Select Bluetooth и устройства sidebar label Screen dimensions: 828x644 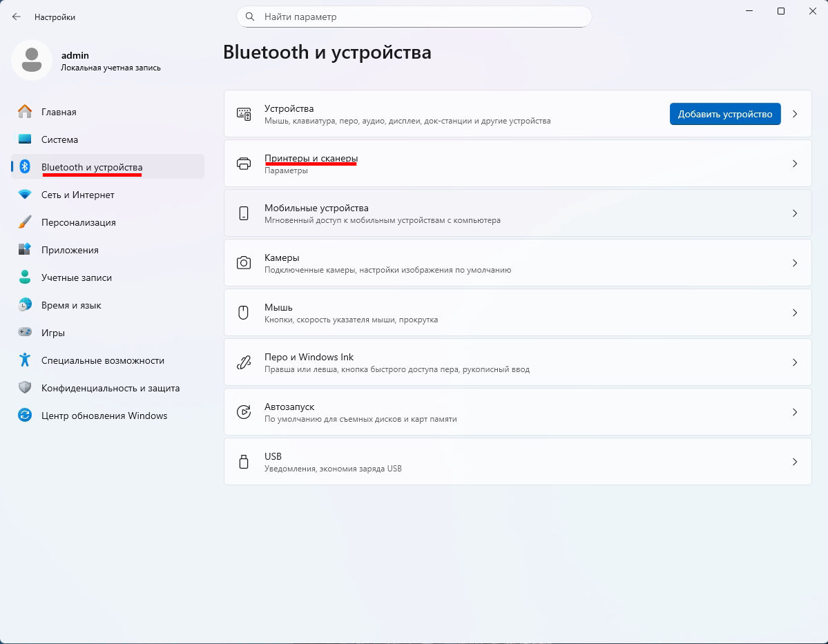tap(92, 167)
